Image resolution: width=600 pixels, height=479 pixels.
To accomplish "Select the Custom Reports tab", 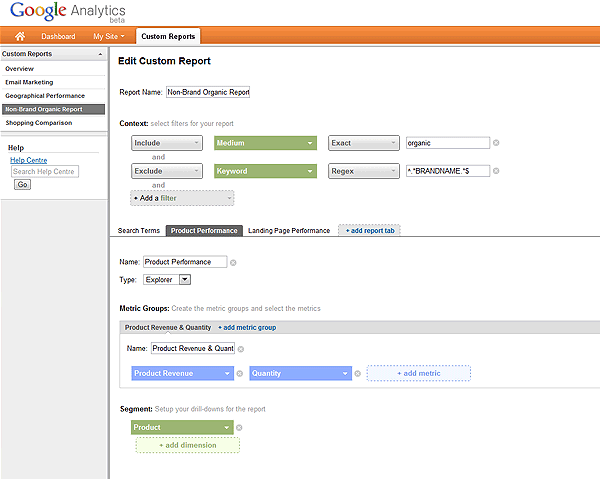I will (168, 36).
